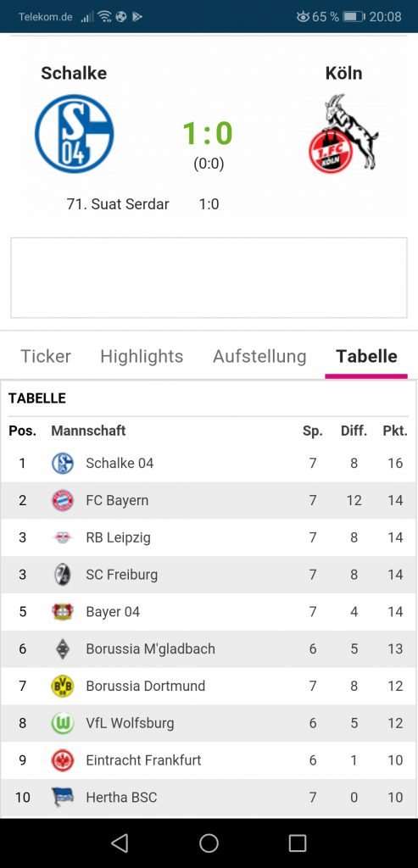
Task: Open the Schalke 04 table row name
Action: click(x=120, y=464)
